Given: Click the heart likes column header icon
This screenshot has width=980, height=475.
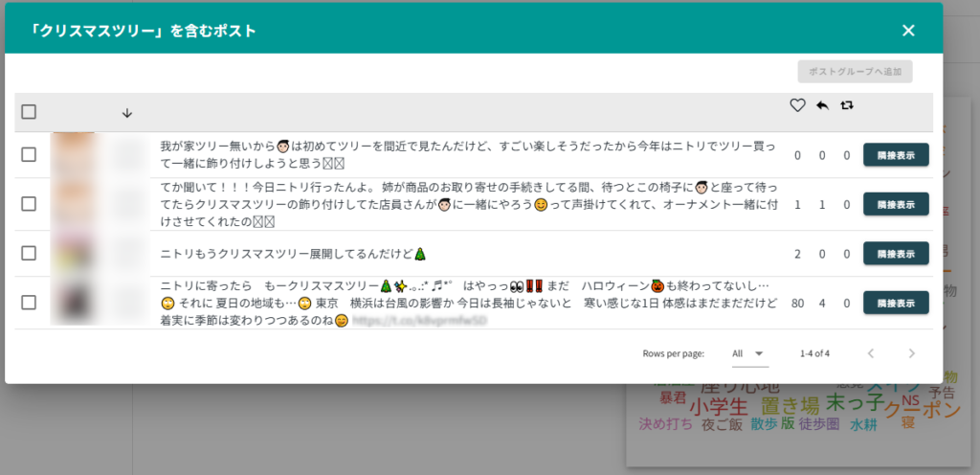Looking at the screenshot, I should [x=797, y=105].
